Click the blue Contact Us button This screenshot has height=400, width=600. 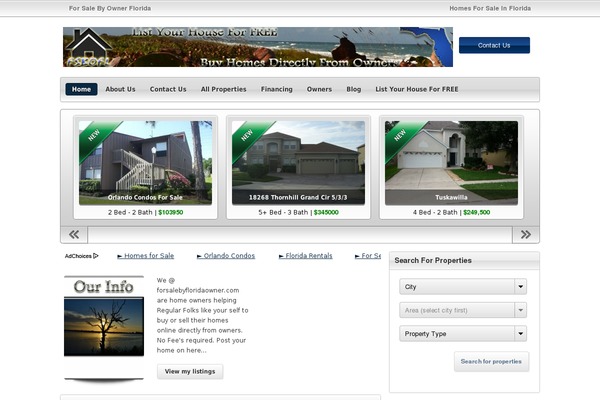(494, 45)
